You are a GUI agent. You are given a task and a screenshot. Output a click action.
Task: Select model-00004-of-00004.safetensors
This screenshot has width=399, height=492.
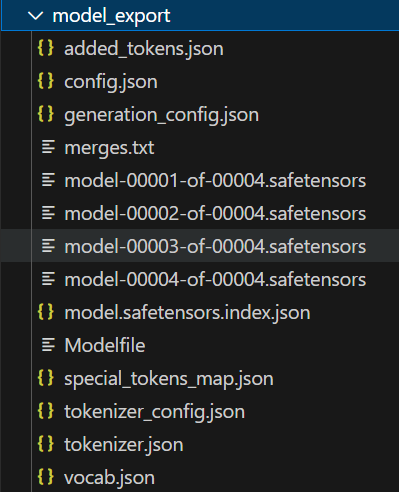coord(215,280)
